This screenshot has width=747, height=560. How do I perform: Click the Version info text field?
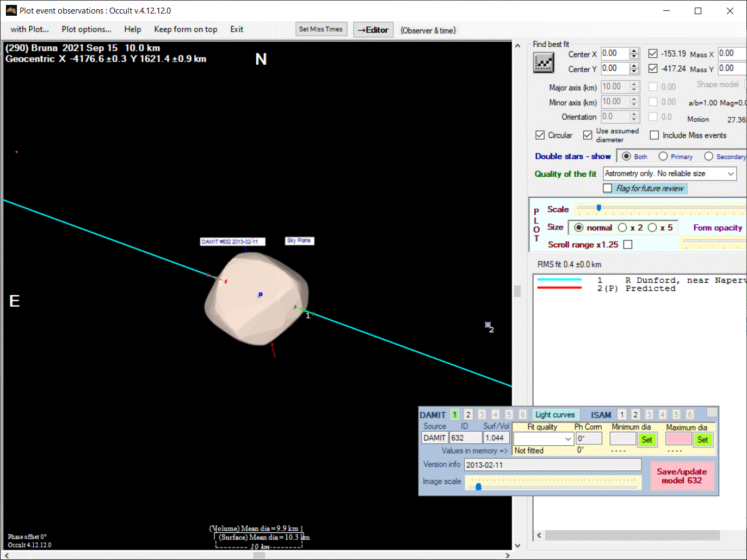pyautogui.click(x=553, y=465)
